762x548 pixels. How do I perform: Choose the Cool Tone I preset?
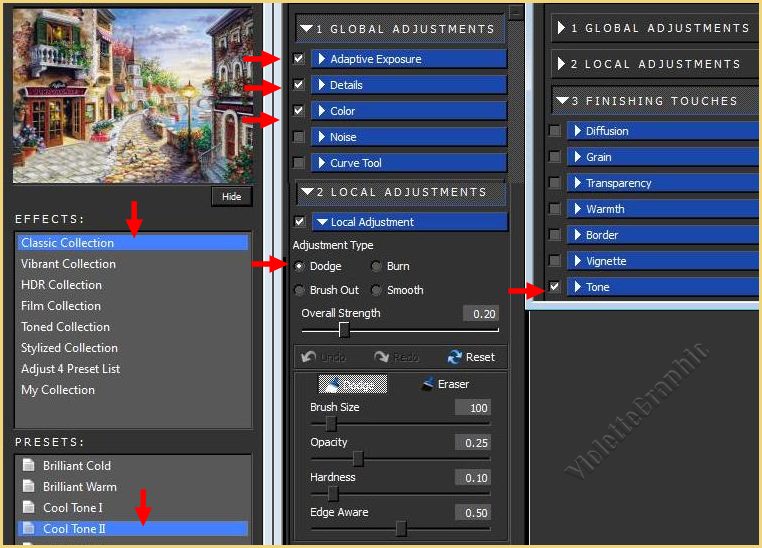click(x=72, y=508)
